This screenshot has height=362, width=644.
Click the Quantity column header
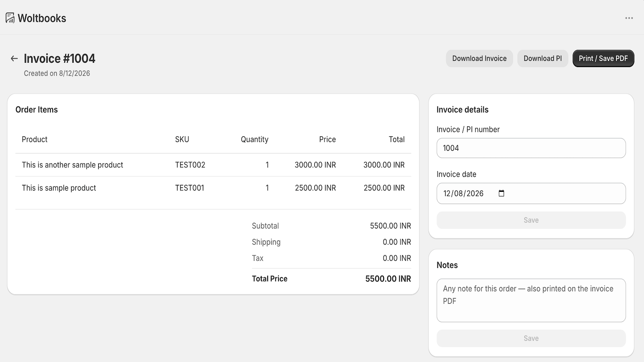(x=254, y=140)
